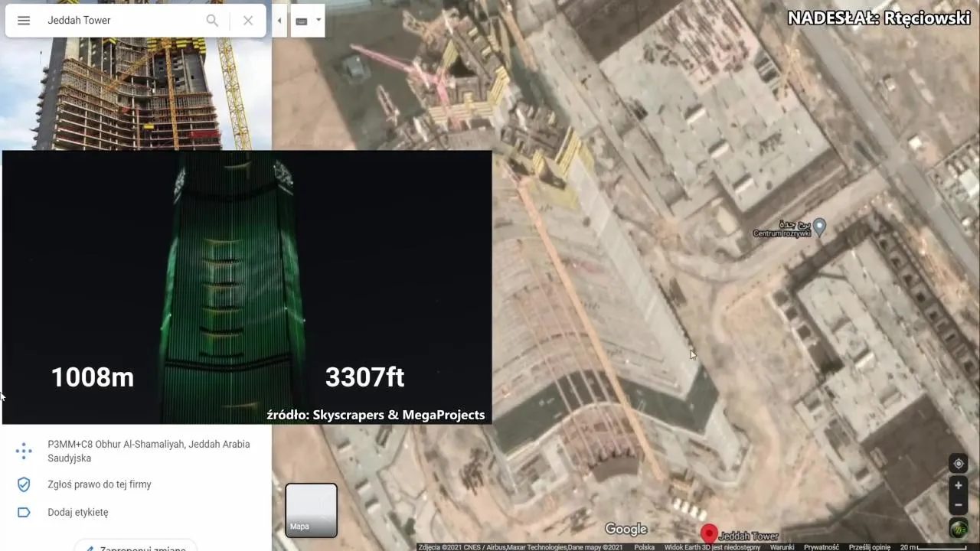Click the red Jeddah Tower pin
This screenshot has height=551, width=980.
[709, 533]
